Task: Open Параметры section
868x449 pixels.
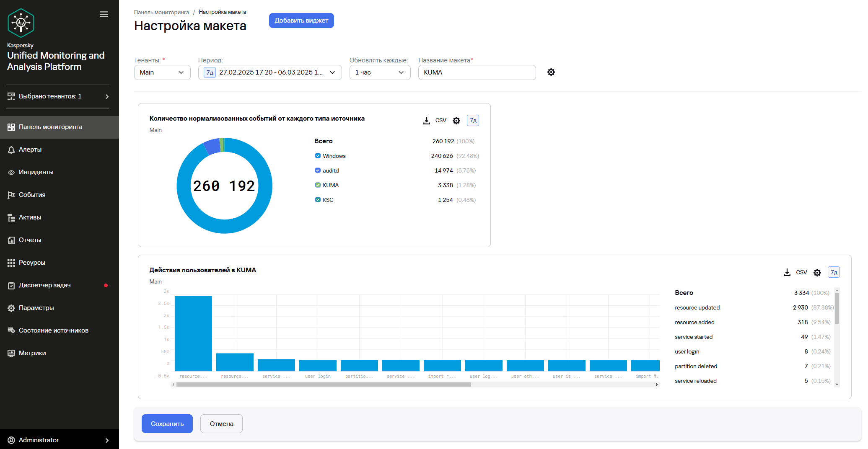Action: [x=60, y=308]
